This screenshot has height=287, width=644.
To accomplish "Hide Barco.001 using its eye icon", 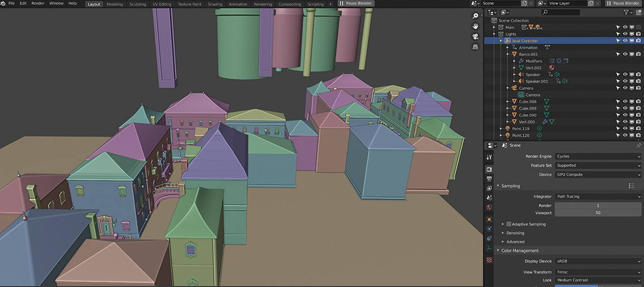I will click(625, 54).
